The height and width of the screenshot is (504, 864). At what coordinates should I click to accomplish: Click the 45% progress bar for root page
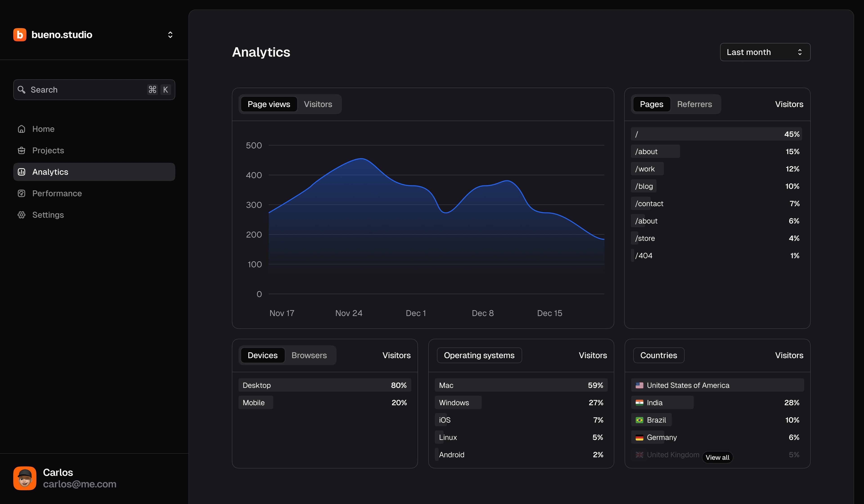tap(716, 134)
